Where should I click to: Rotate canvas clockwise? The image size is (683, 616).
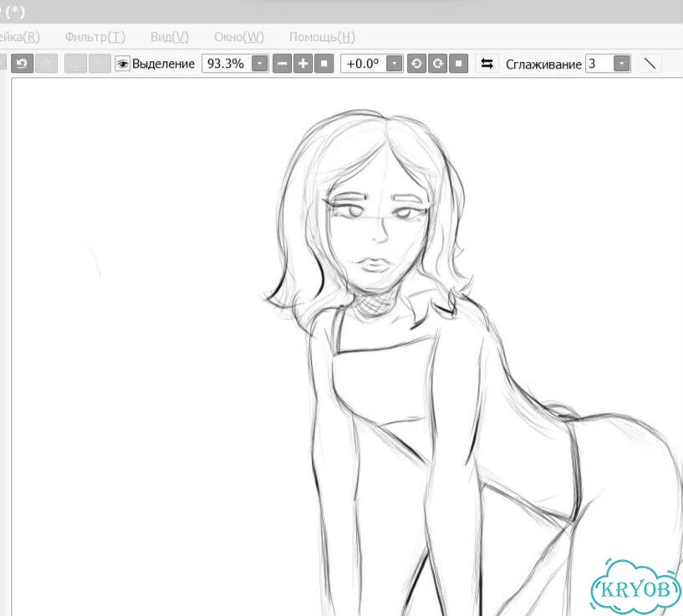[437, 64]
